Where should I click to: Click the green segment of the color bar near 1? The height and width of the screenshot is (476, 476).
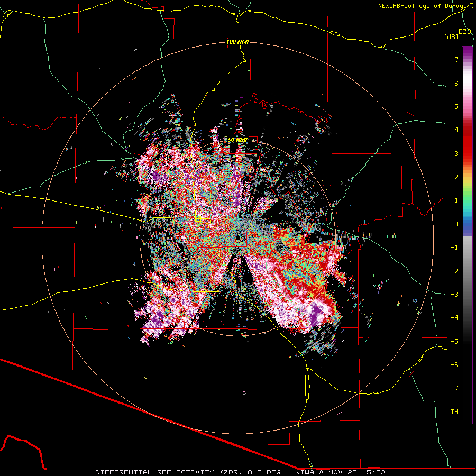(467, 199)
